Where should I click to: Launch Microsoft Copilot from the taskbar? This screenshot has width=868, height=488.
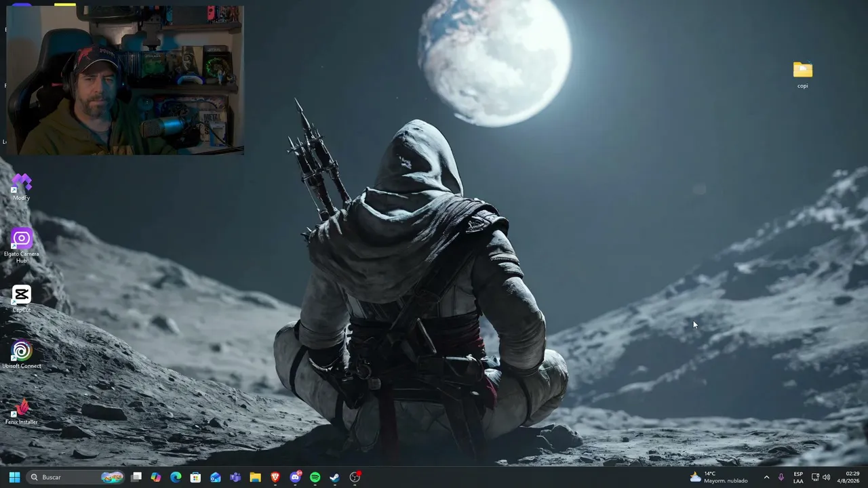click(x=156, y=477)
